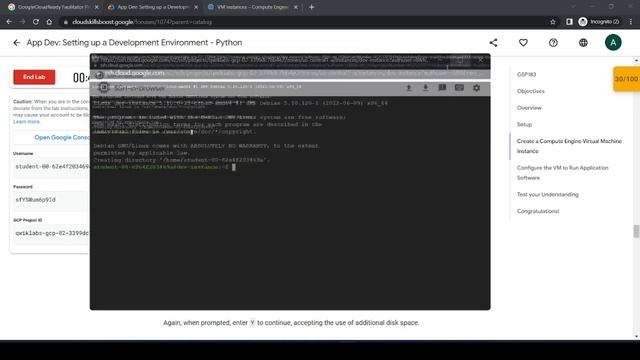This screenshot has width=640, height=360.
Task: Close the VM instances browser tab
Action: pyautogui.click(x=296, y=7)
